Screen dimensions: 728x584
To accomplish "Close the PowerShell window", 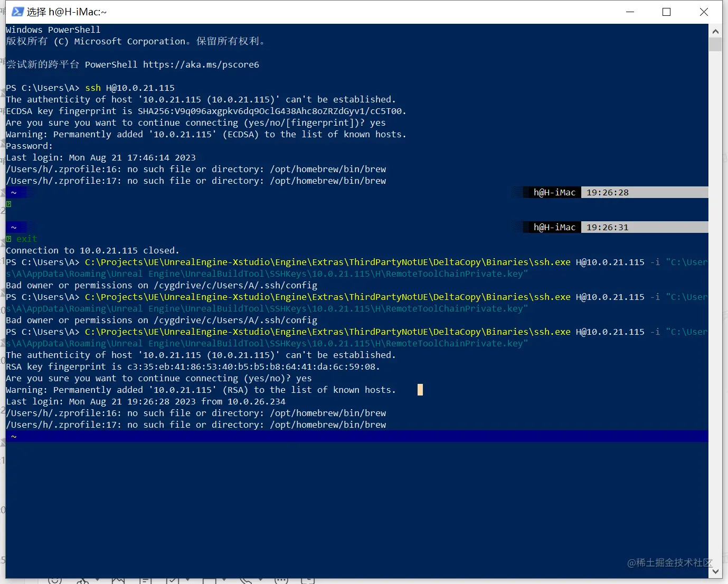I will tap(704, 12).
